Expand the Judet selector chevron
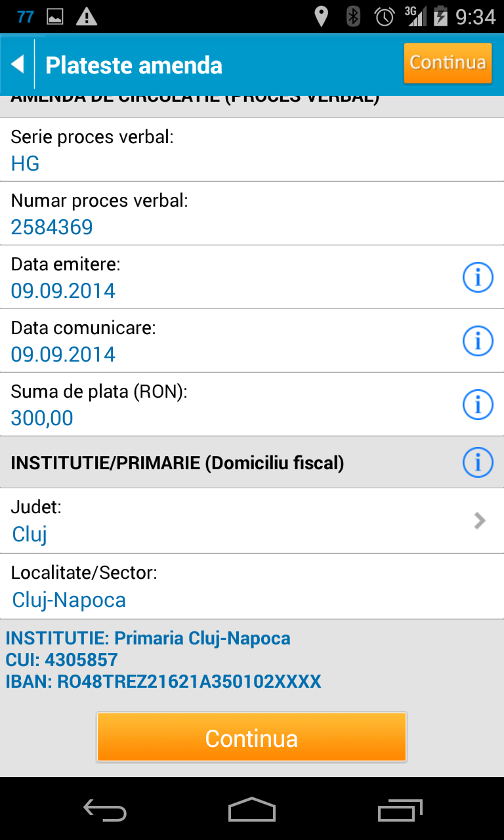The image size is (504, 840). 480,521
